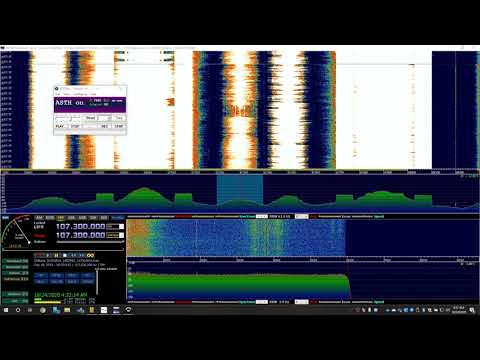Click the stop playback icon in HDSDR
The width and height of the screenshot is (480, 360).
tap(65, 255)
